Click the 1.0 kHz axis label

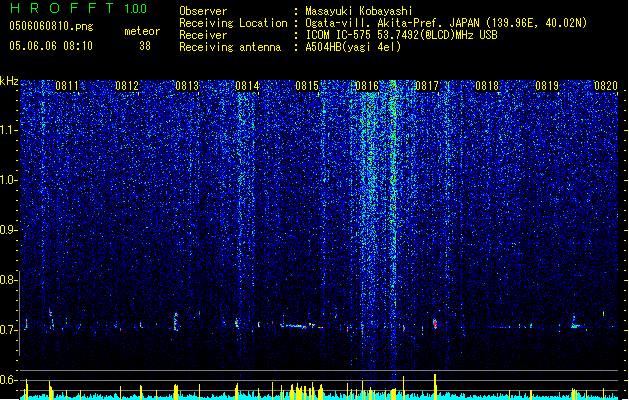point(8,180)
